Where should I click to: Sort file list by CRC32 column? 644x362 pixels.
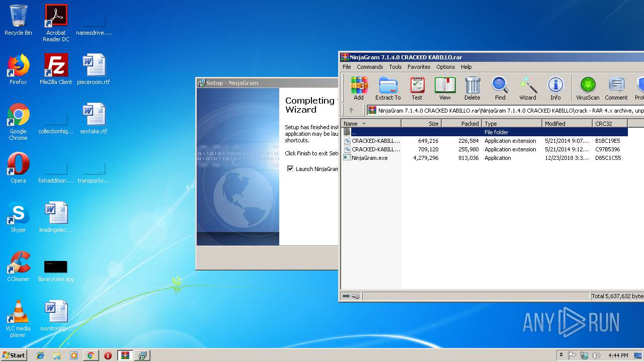(610, 123)
